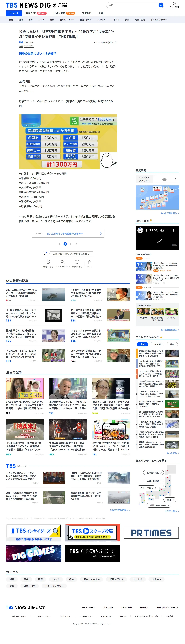This screenshot has width=185, height=644.
Task: Open the エリア一覧へ link
Action: 172,511
